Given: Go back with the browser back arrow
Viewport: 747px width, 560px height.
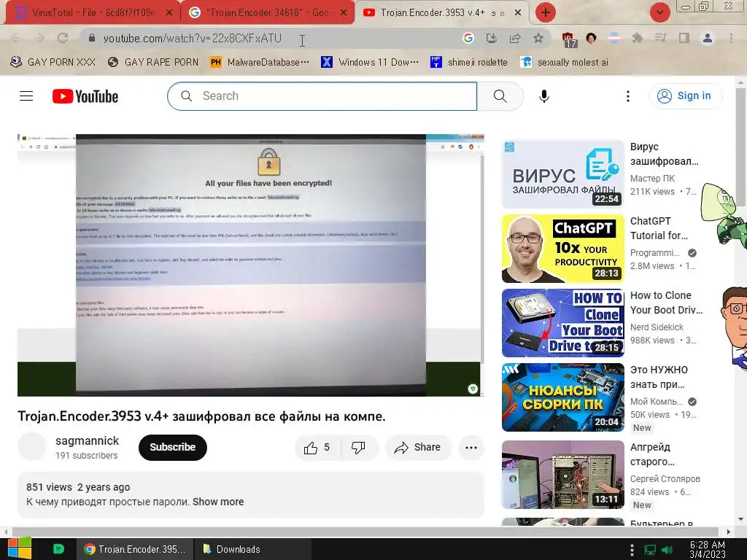Looking at the screenshot, I should (16, 38).
